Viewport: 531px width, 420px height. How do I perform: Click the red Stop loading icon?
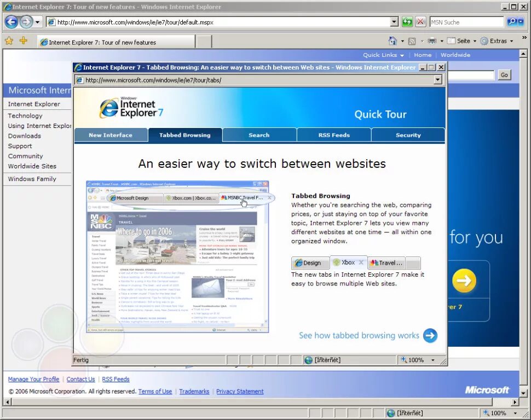[420, 22]
